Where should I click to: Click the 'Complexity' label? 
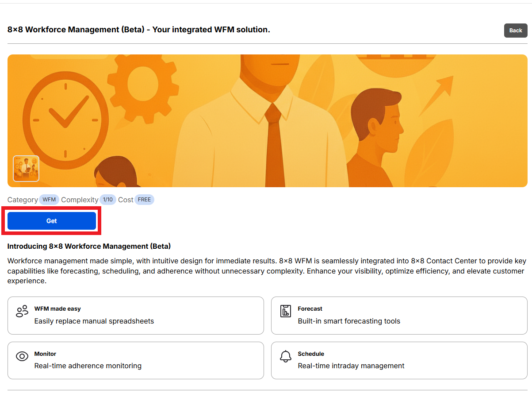click(x=80, y=200)
